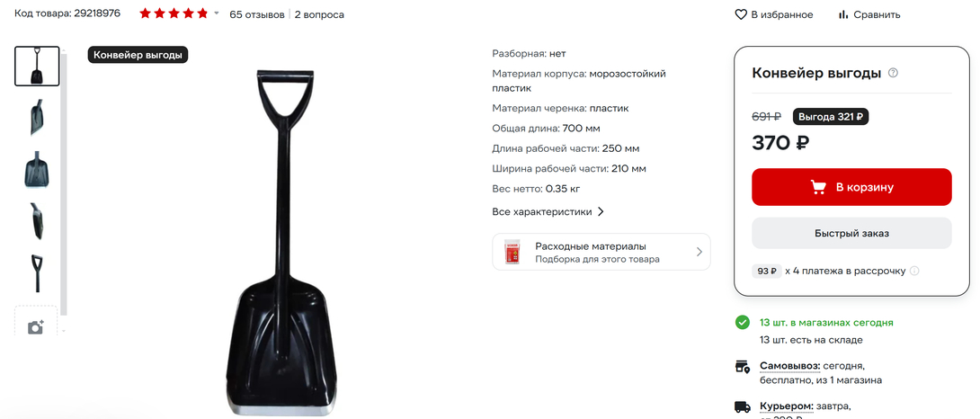Click the installment info icon
This screenshot has height=419, width=980.
click(914, 271)
